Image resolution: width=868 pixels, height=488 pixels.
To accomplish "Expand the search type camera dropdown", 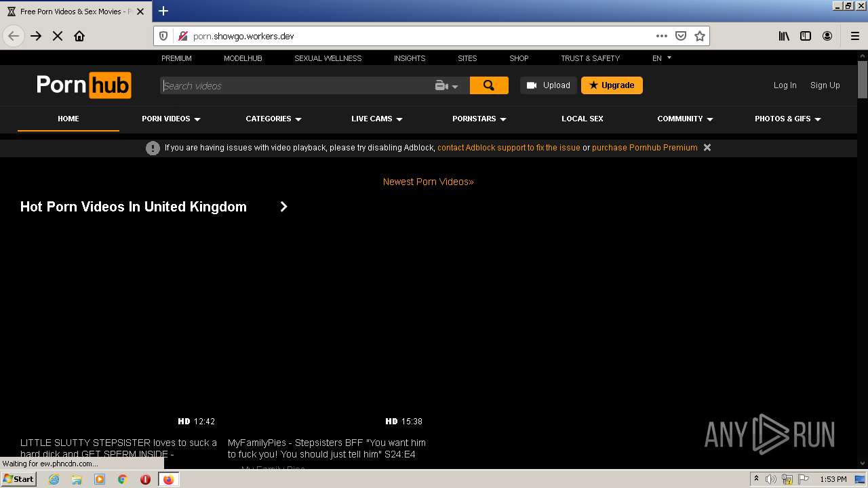I will [x=447, y=85].
